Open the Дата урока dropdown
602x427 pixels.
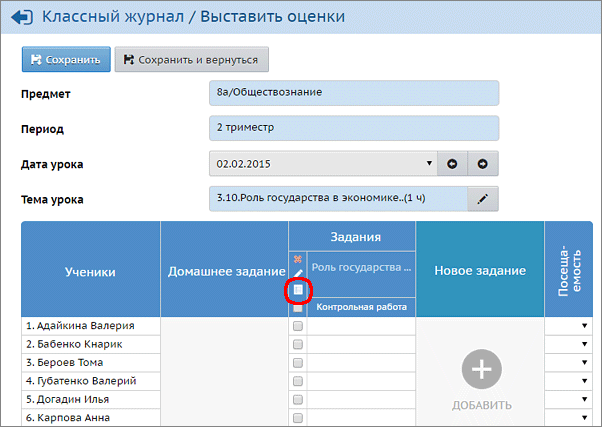[x=429, y=163]
